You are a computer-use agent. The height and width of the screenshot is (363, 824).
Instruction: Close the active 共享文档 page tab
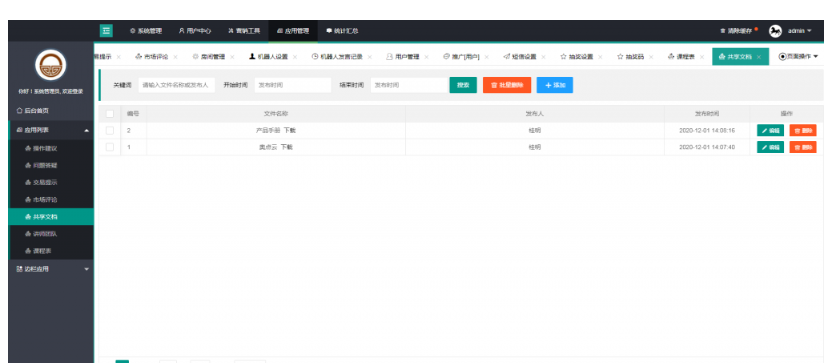[x=759, y=57]
